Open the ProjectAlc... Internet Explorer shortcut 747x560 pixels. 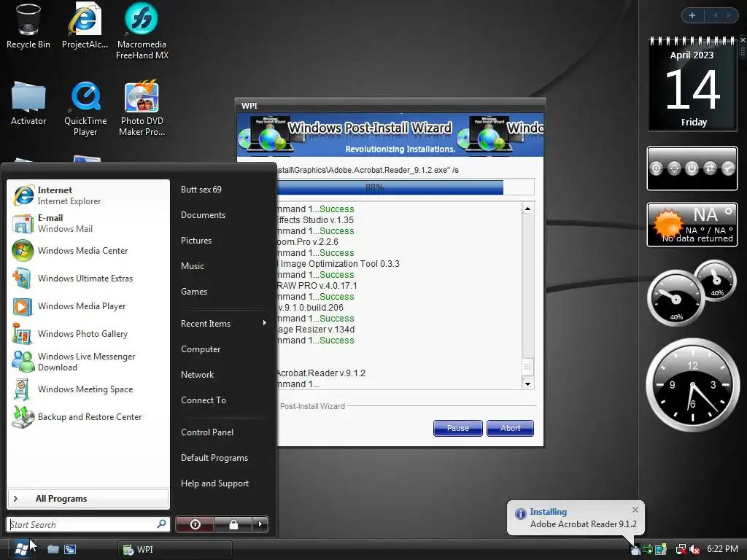tap(85, 26)
